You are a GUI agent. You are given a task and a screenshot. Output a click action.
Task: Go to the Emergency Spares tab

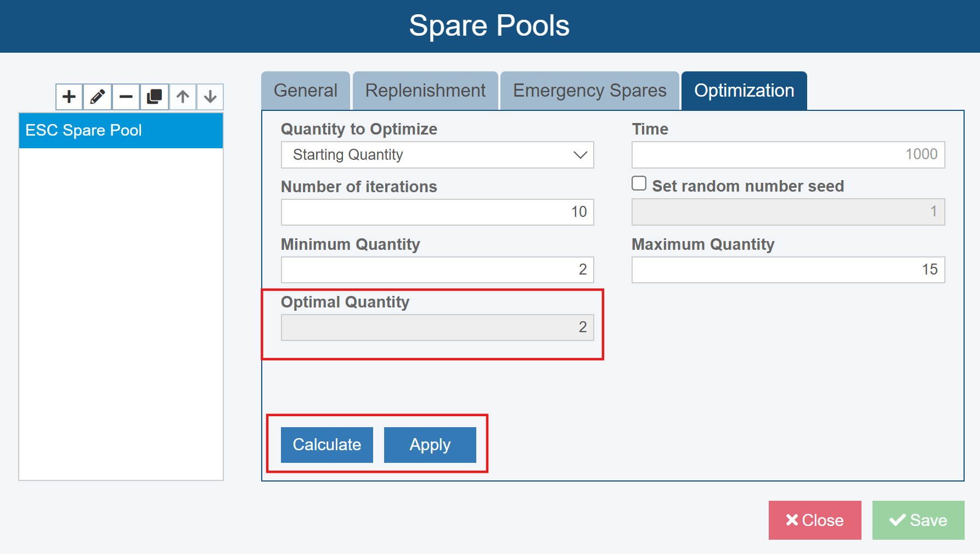[589, 91]
